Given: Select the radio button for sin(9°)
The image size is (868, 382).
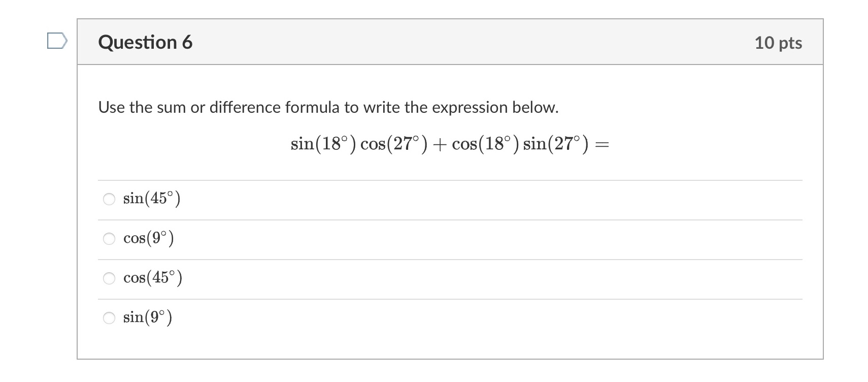Looking at the screenshot, I should click(x=109, y=318).
